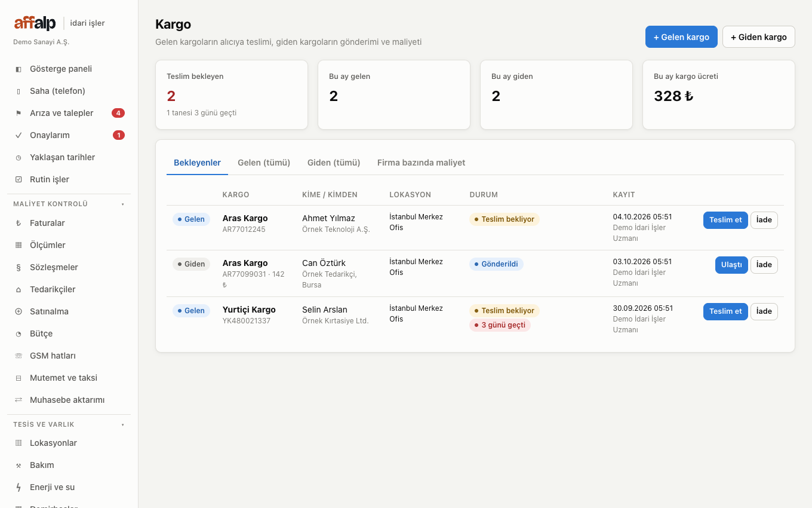Click the Muhasebe aktarımı transfer arrows icon
This screenshot has width=812, height=508.
click(x=19, y=400)
